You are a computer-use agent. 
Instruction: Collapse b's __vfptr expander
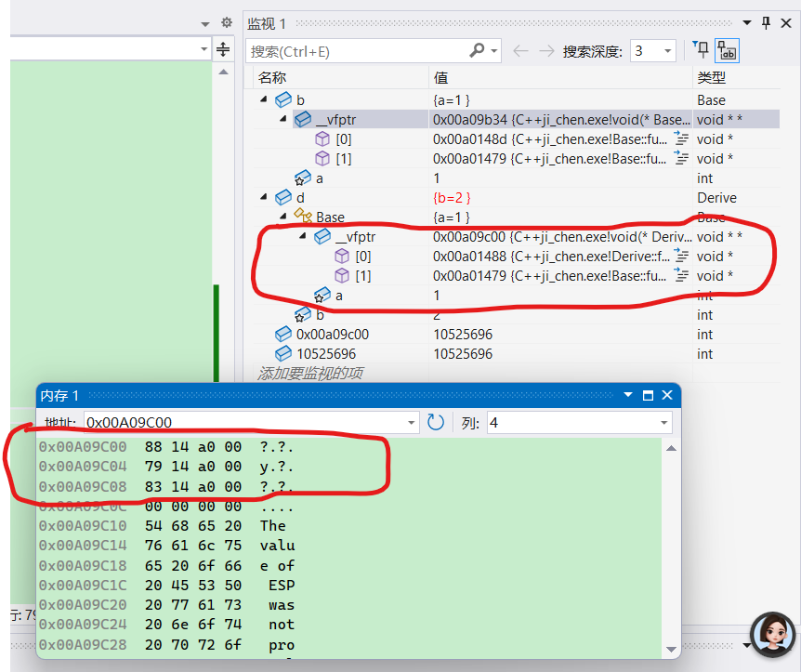coord(283,119)
